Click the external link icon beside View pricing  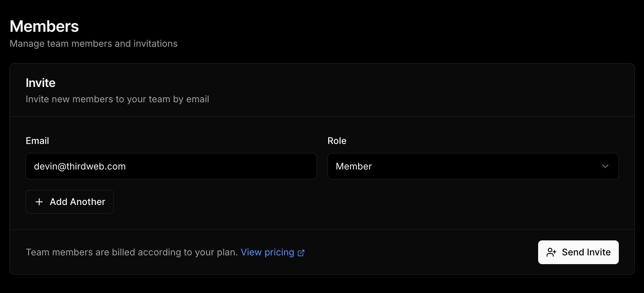[301, 253]
